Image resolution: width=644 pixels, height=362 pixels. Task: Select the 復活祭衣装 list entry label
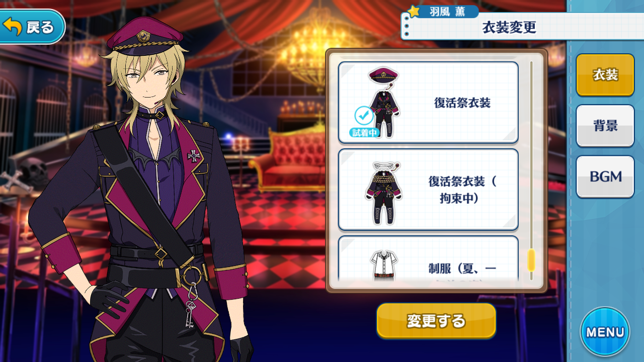[462, 103]
